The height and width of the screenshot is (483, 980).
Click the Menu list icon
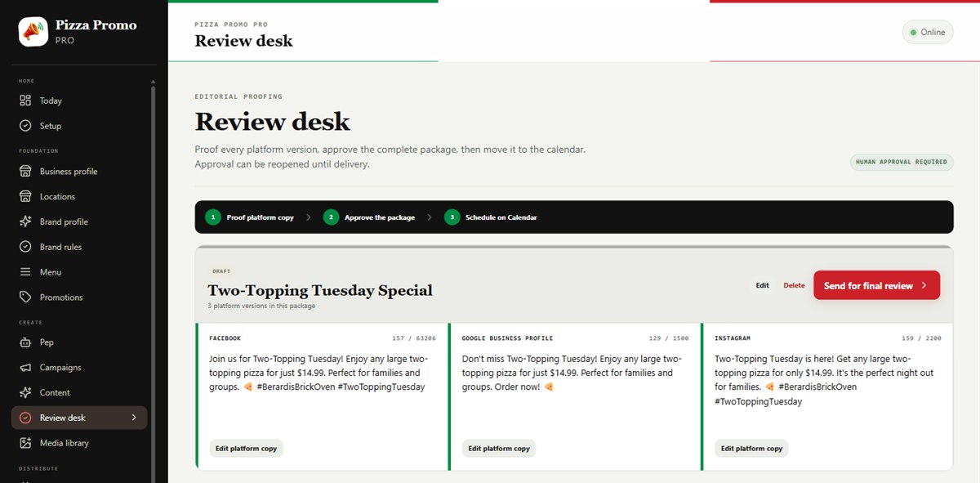click(x=25, y=272)
